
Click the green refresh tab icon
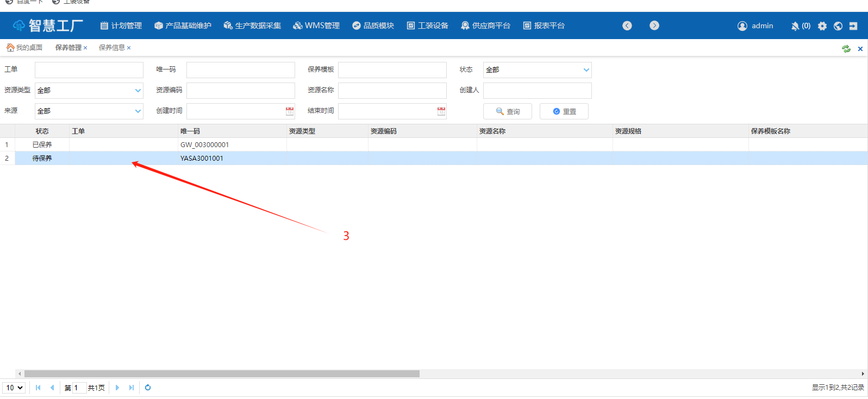coord(846,49)
